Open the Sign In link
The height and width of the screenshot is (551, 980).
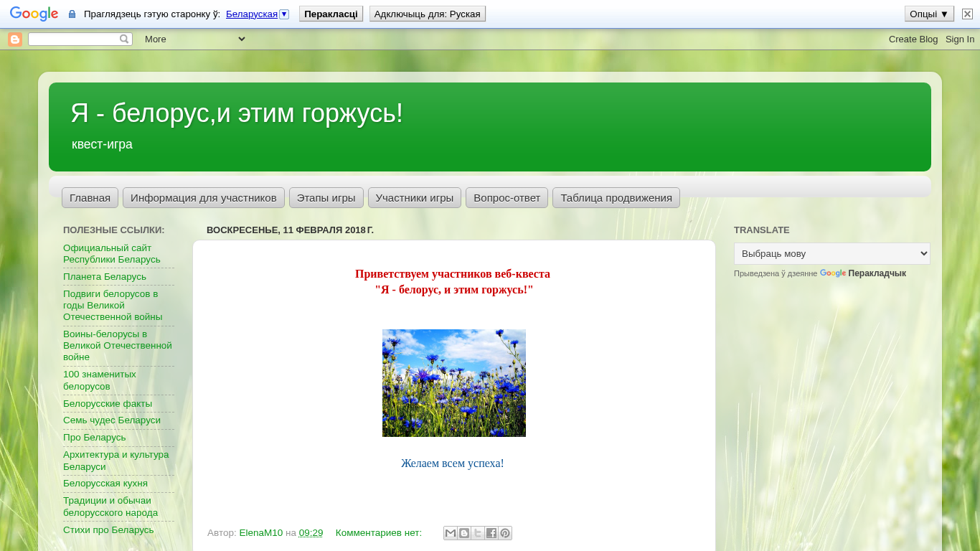click(x=959, y=39)
